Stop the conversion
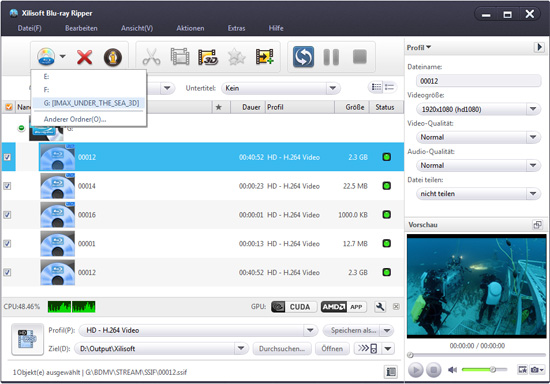Image resolution: width=550 pixels, height=384 pixels. (x=360, y=56)
